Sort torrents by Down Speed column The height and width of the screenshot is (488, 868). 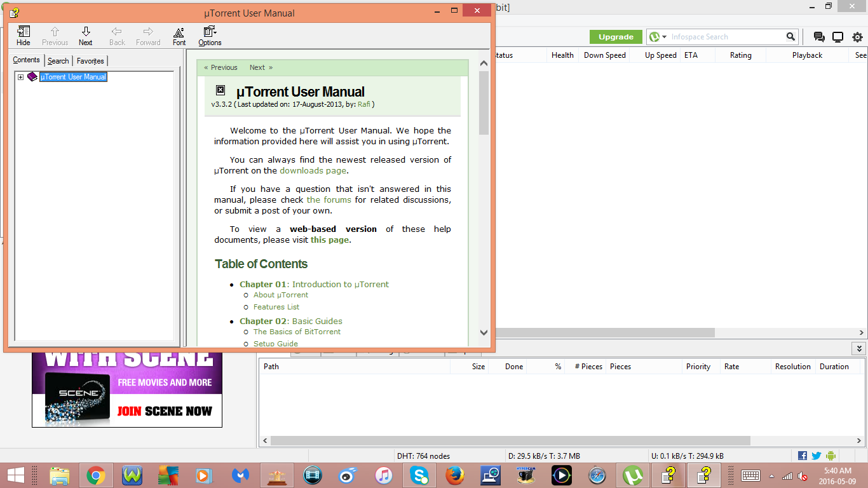click(x=605, y=55)
